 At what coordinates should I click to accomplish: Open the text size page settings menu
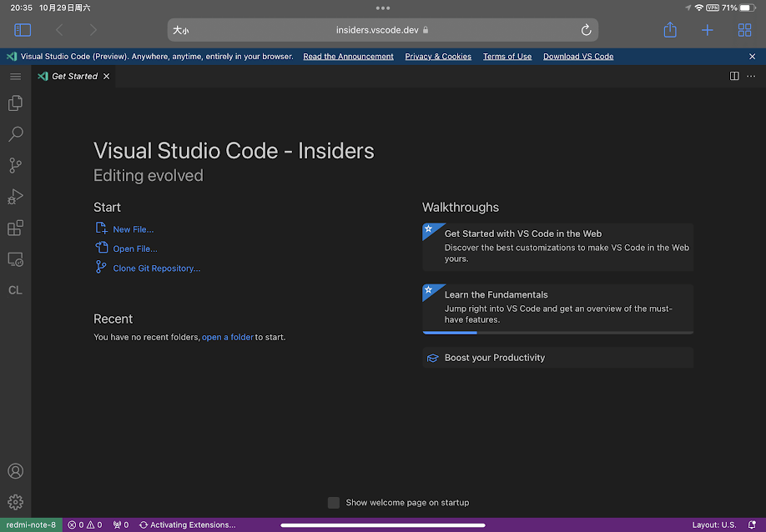click(181, 30)
